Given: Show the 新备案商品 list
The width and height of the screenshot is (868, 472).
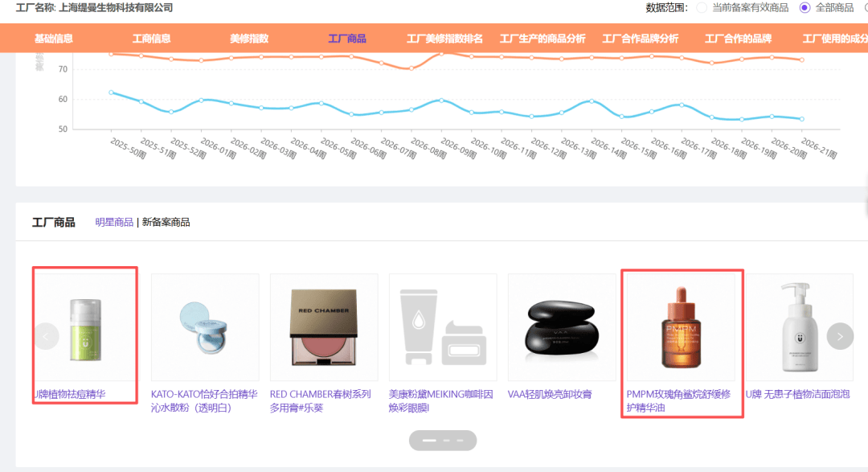Looking at the screenshot, I should click(x=166, y=222).
